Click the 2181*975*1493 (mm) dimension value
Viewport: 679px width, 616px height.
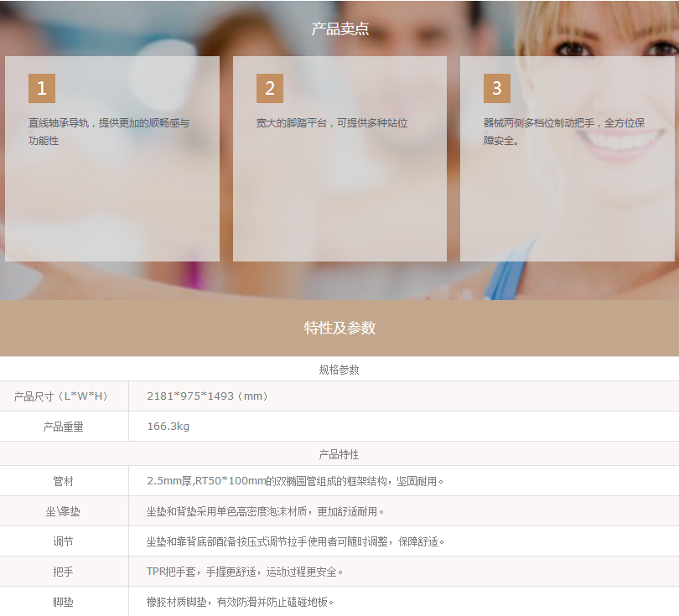point(208,396)
